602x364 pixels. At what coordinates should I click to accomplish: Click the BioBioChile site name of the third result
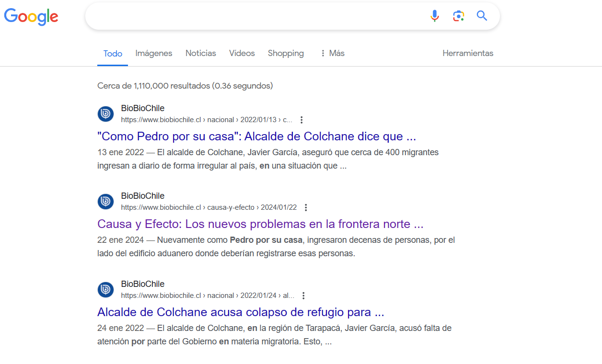pos(143,284)
